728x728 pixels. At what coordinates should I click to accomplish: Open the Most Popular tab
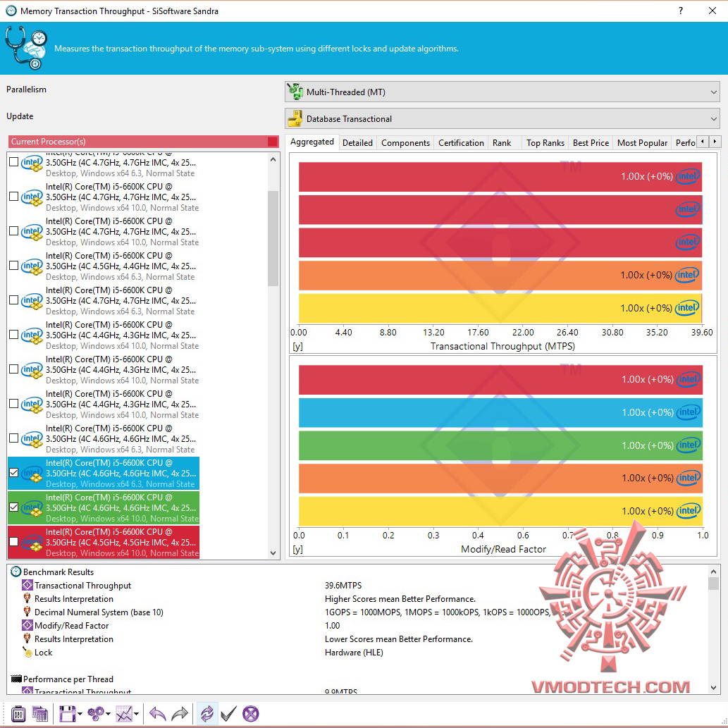point(642,143)
